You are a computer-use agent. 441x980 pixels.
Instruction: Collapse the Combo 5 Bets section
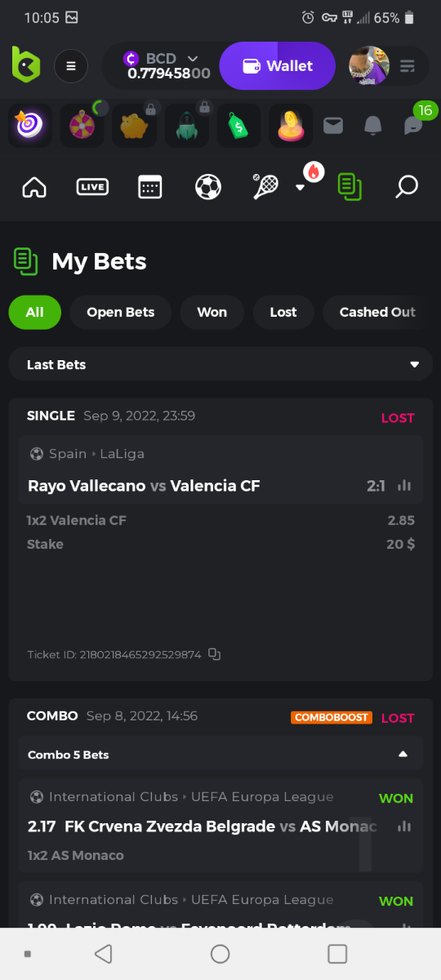click(x=403, y=755)
